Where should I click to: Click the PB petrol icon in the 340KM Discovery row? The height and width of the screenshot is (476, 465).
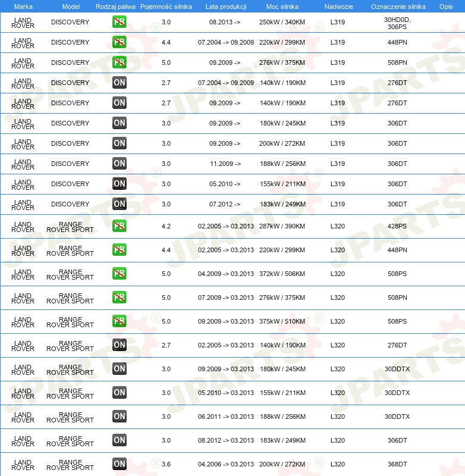click(119, 23)
